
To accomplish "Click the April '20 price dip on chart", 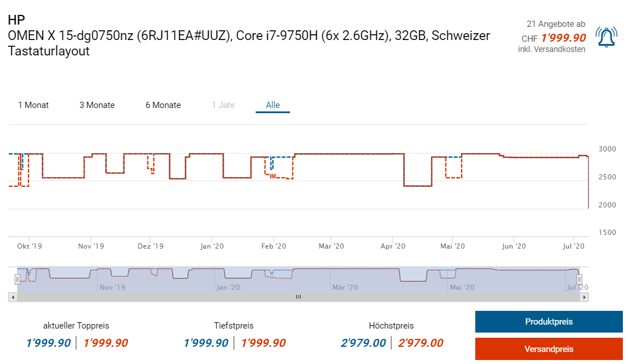I will pos(418,186).
